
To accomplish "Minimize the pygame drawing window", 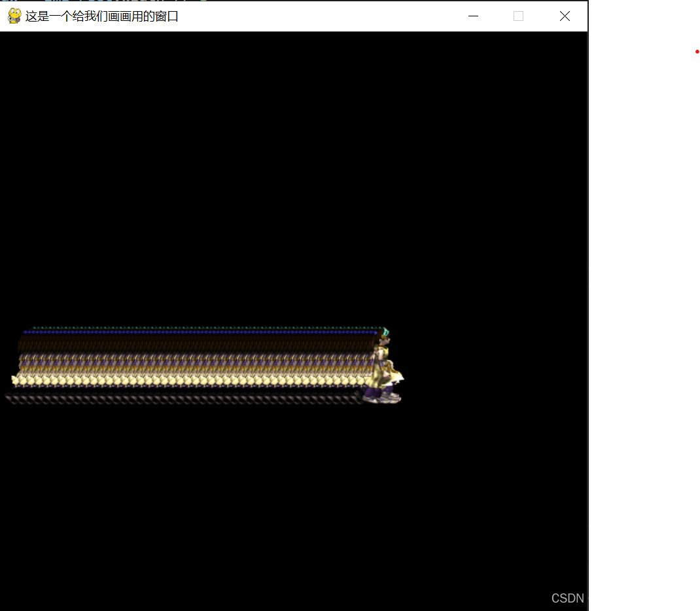I will coord(473,16).
